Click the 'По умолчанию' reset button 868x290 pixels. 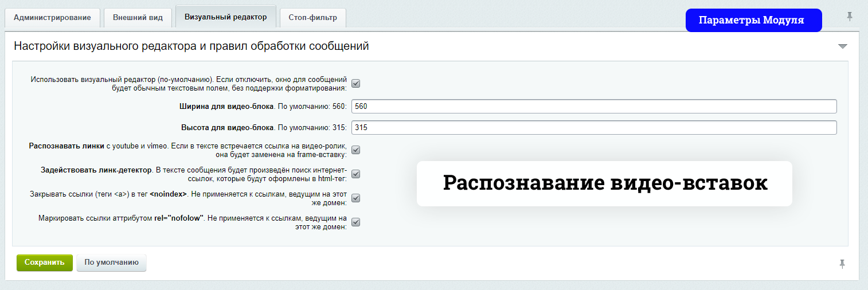tap(111, 263)
